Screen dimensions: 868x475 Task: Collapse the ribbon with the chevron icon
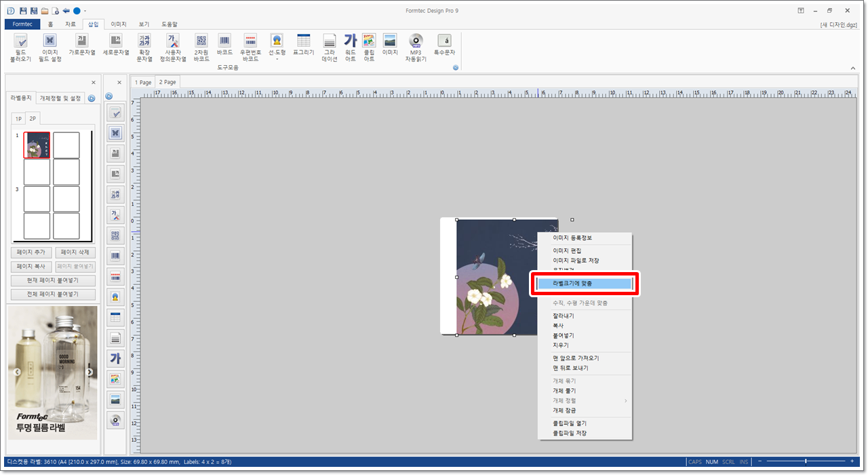pos(853,68)
